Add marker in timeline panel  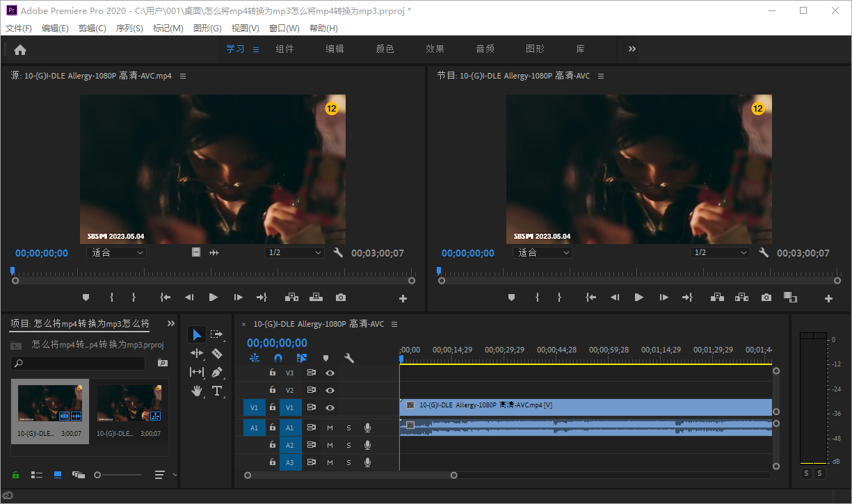pos(325,359)
